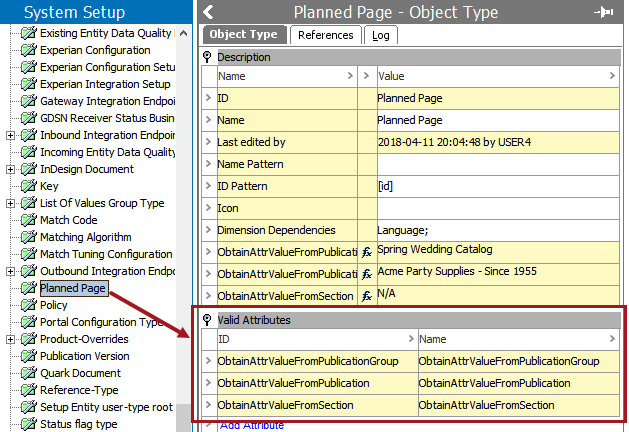Click the fx icon beside Acme Party Supplies
629x432 pixels.
(x=367, y=274)
